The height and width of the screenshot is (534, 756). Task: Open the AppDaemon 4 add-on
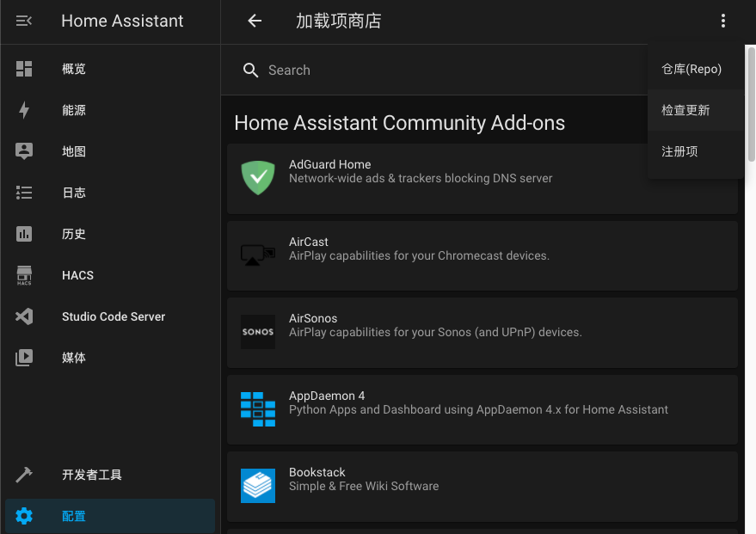tap(482, 408)
